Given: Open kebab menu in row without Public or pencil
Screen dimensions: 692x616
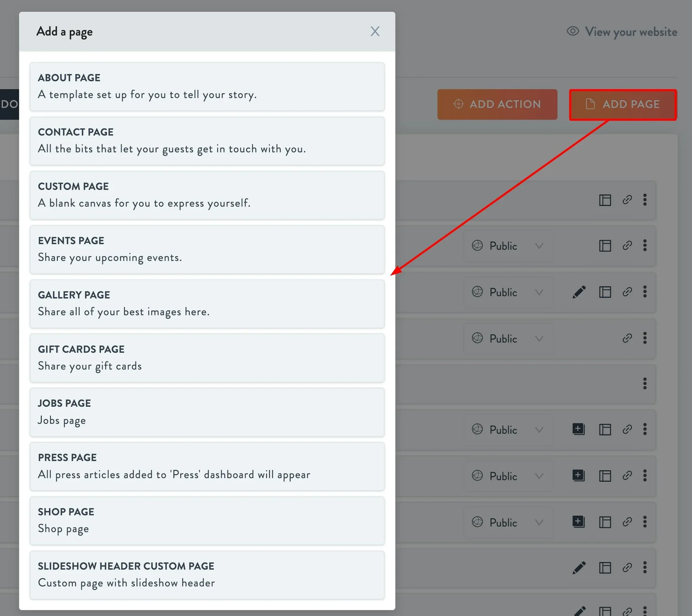Looking at the screenshot, I should [645, 200].
